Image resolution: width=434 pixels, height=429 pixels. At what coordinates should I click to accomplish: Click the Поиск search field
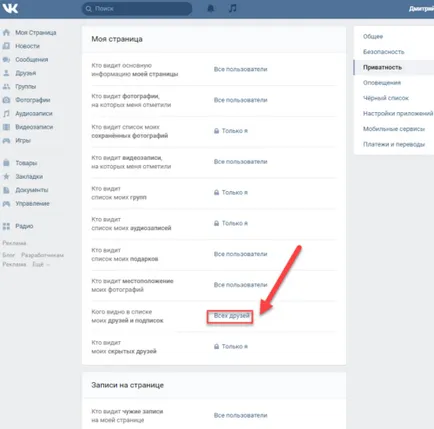coord(137,9)
